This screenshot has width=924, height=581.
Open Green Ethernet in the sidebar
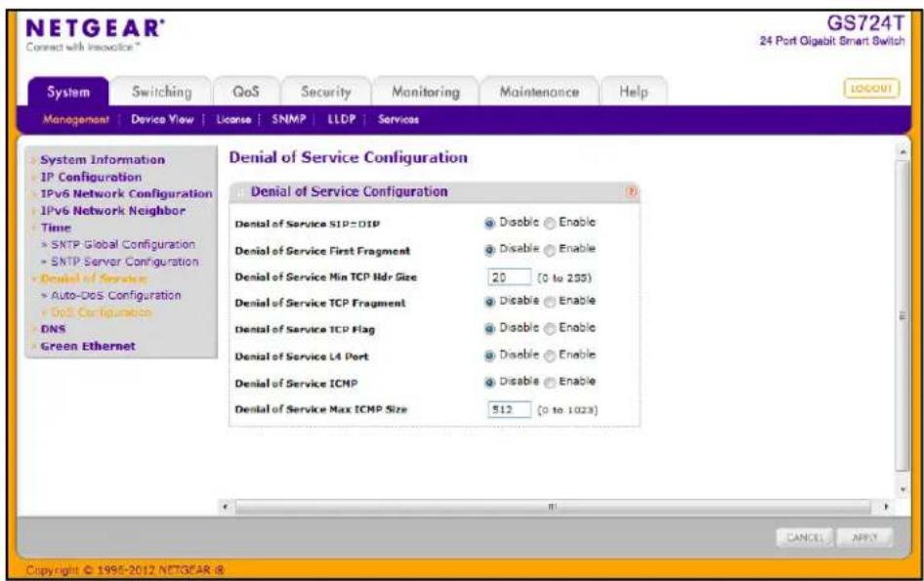click(88, 346)
